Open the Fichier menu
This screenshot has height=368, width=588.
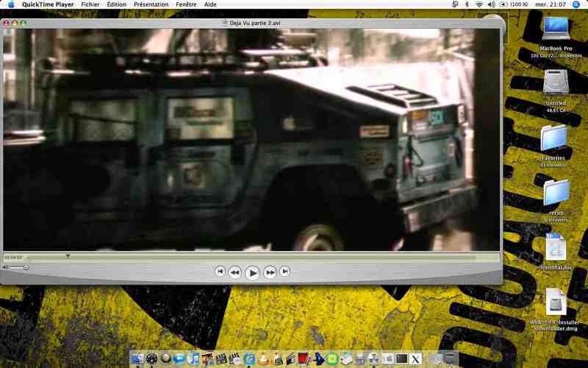[x=90, y=4]
